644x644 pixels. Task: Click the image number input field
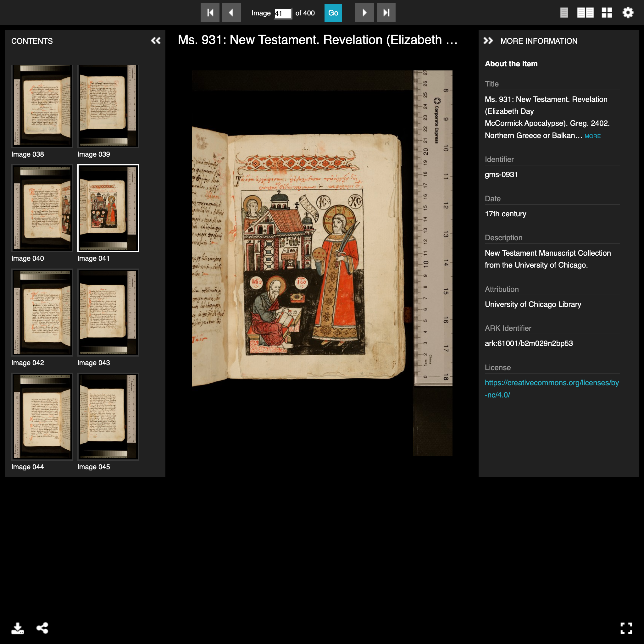[x=283, y=13]
